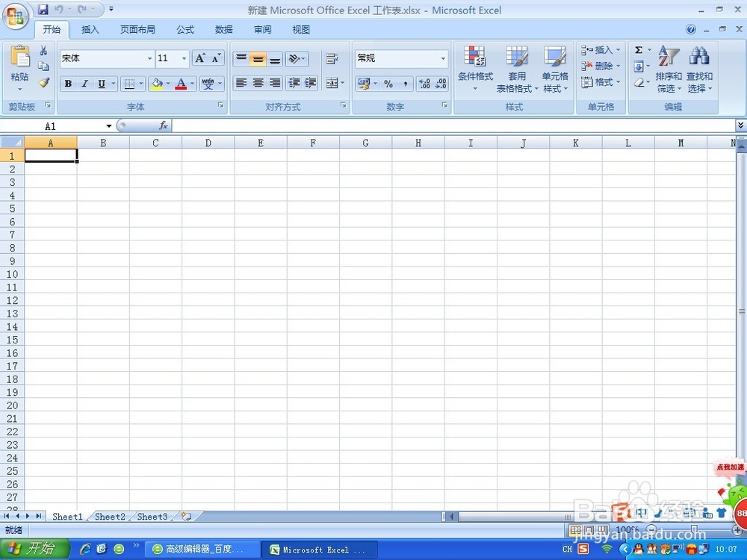This screenshot has height=560, width=747.
Task: Apply cell borders icon
Action: tap(129, 84)
